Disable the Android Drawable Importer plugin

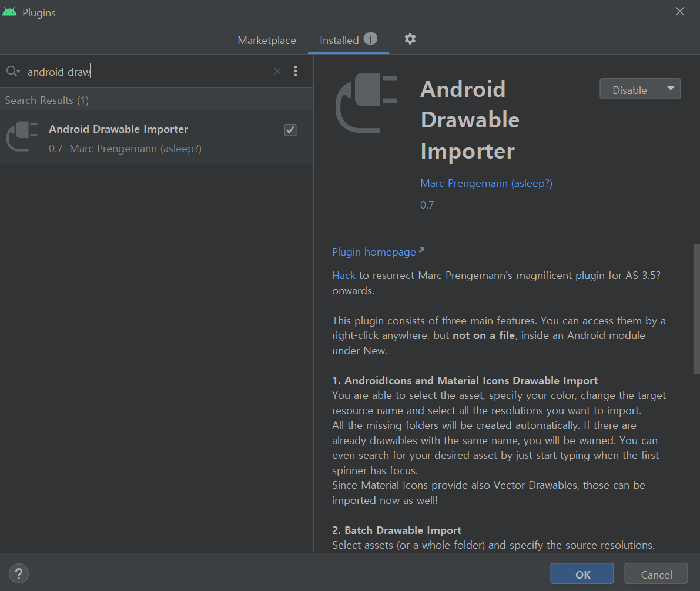tap(630, 89)
